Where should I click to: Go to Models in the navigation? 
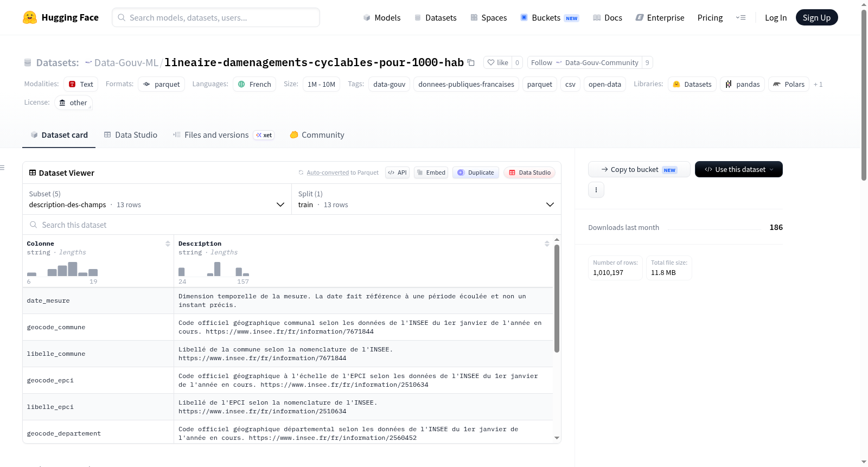[381, 17]
